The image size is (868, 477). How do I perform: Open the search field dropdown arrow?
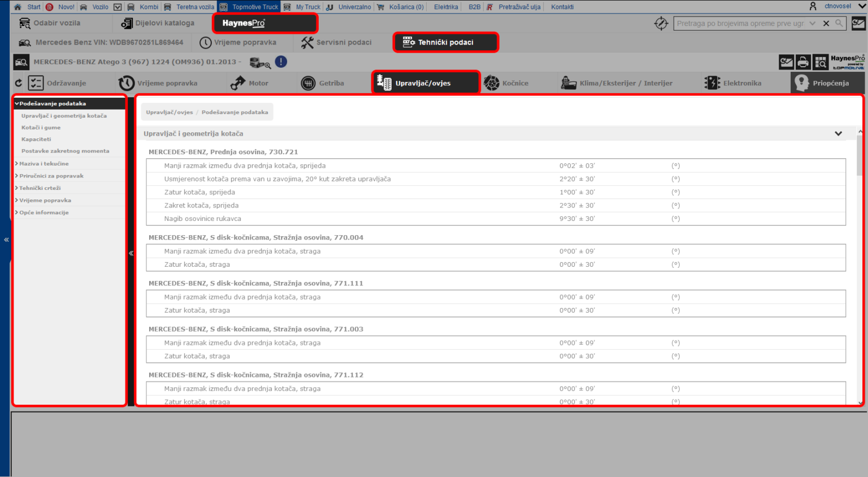click(813, 23)
